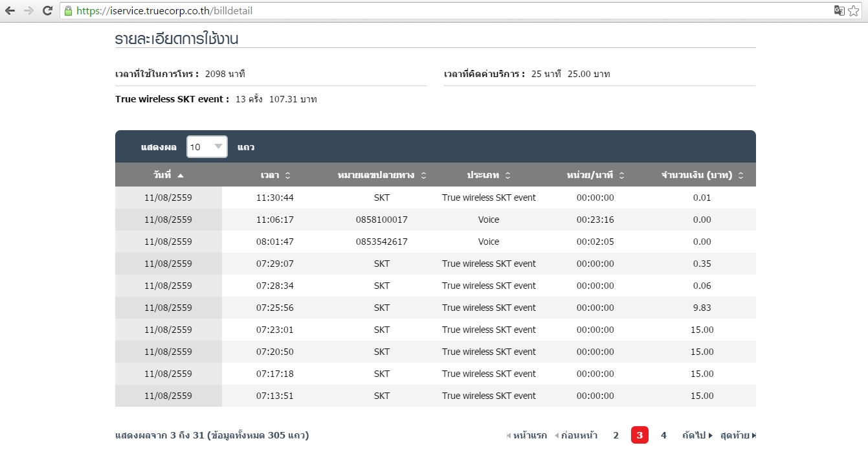This screenshot has height=454, width=868.
Task: Sort by the หมายเลขปลายทาง column header
Action: tap(382, 175)
